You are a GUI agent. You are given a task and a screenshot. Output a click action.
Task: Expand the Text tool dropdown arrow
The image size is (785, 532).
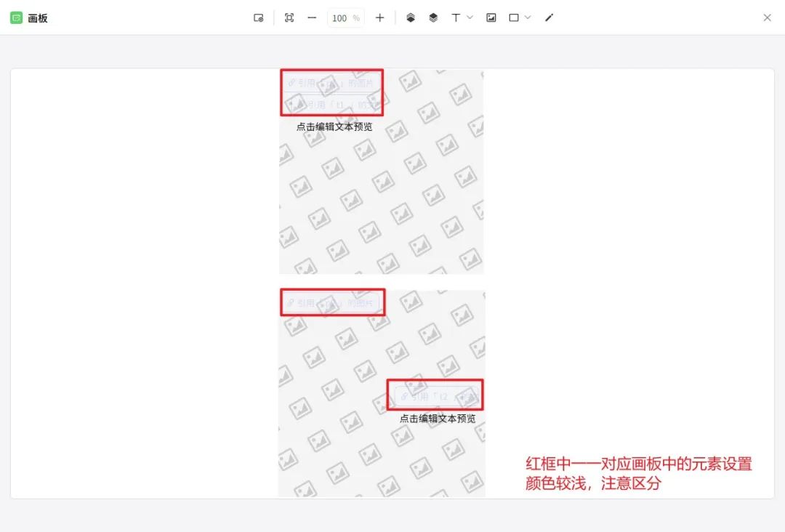coord(470,17)
